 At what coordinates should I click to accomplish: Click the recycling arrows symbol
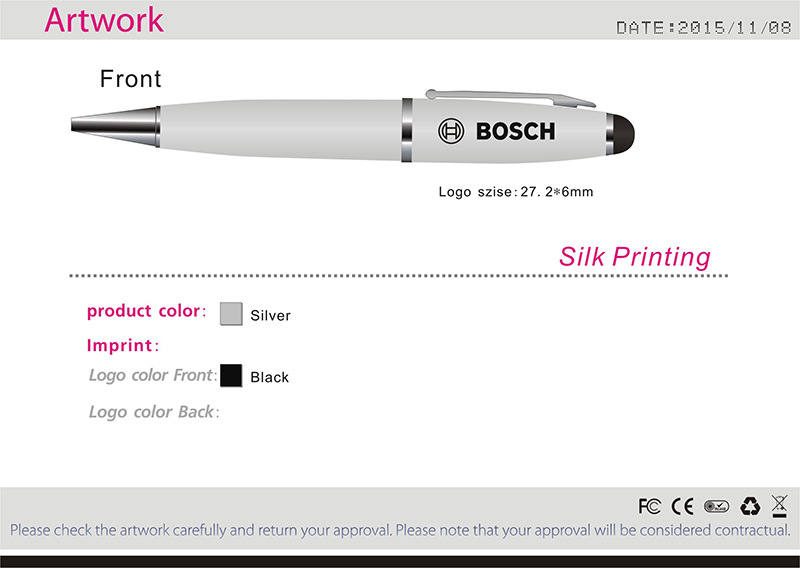point(750,506)
